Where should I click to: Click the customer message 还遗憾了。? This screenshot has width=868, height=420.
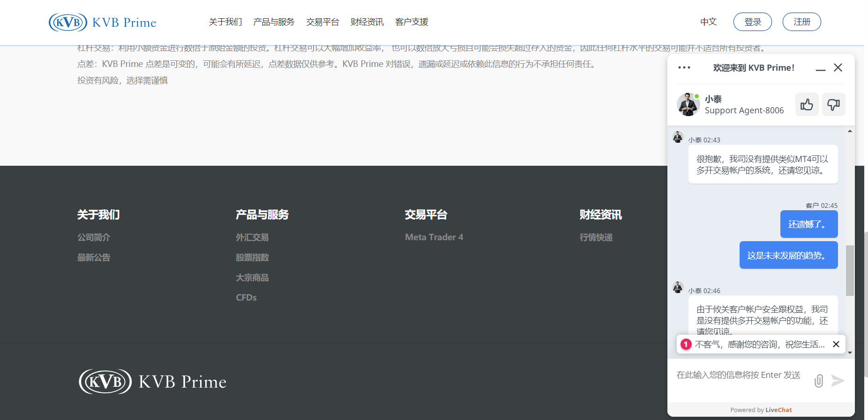pos(809,224)
